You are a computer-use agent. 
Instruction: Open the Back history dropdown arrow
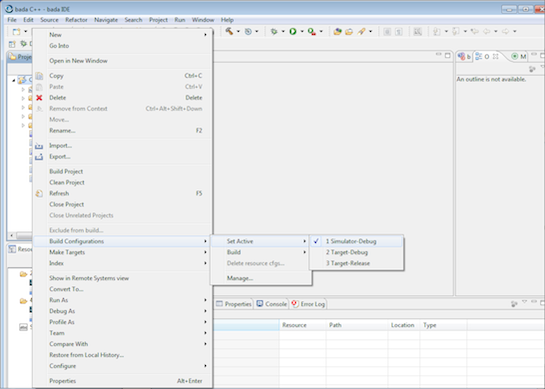[x=496, y=32]
